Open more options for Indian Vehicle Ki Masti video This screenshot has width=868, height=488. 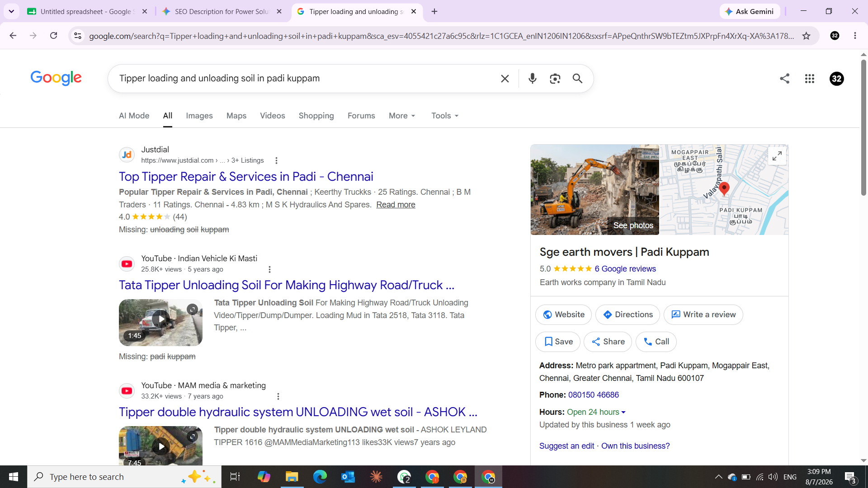point(269,269)
